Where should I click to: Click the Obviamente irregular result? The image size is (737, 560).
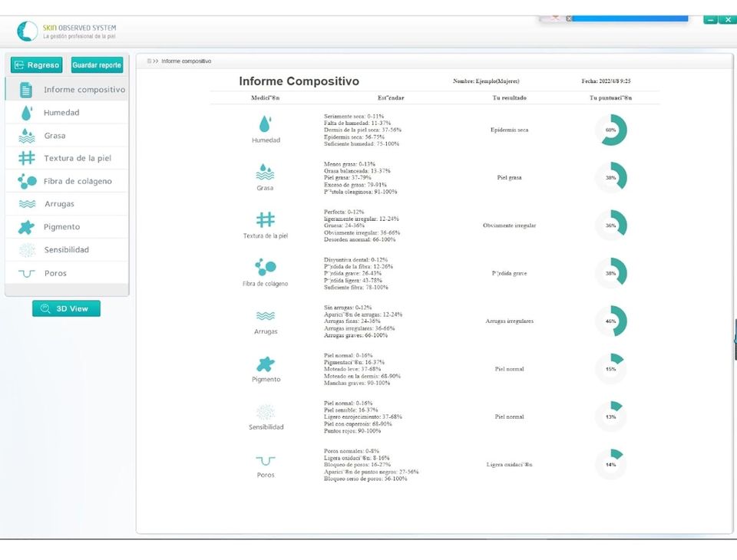509,226
